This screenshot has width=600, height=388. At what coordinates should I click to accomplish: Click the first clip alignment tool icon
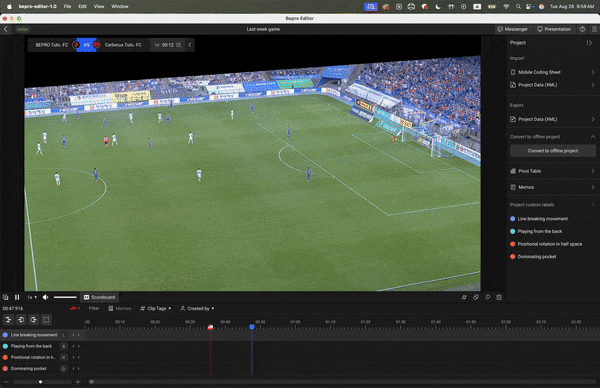pos(8,320)
